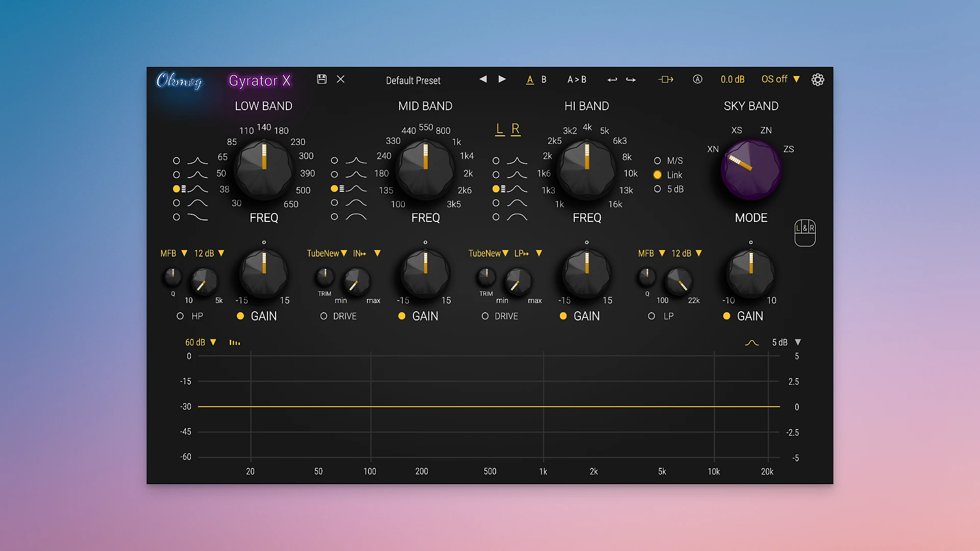Click the undo arrow icon
Image resolution: width=980 pixels, height=551 pixels.
(612, 80)
